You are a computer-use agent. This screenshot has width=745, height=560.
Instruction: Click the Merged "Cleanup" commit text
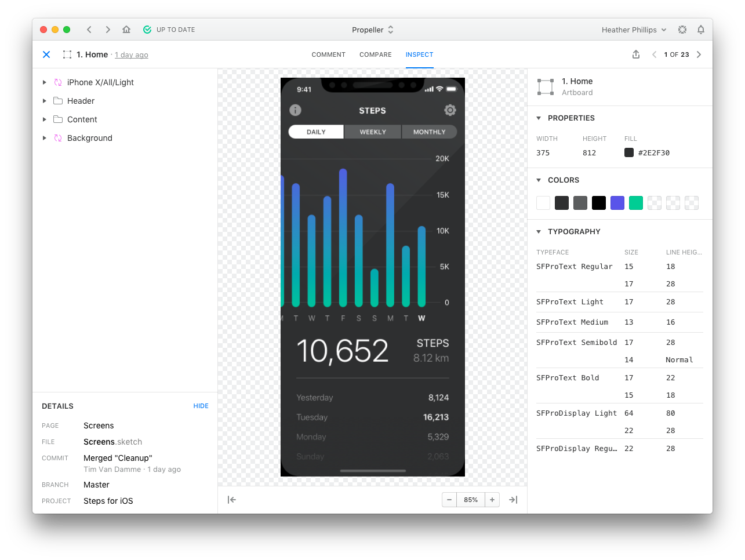pos(118,458)
